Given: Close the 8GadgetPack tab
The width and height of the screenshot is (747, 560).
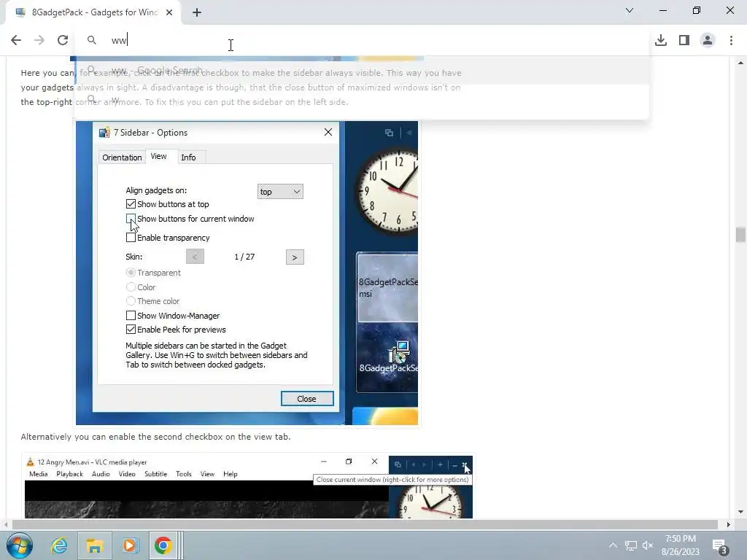Looking at the screenshot, I should coord(169,12).
